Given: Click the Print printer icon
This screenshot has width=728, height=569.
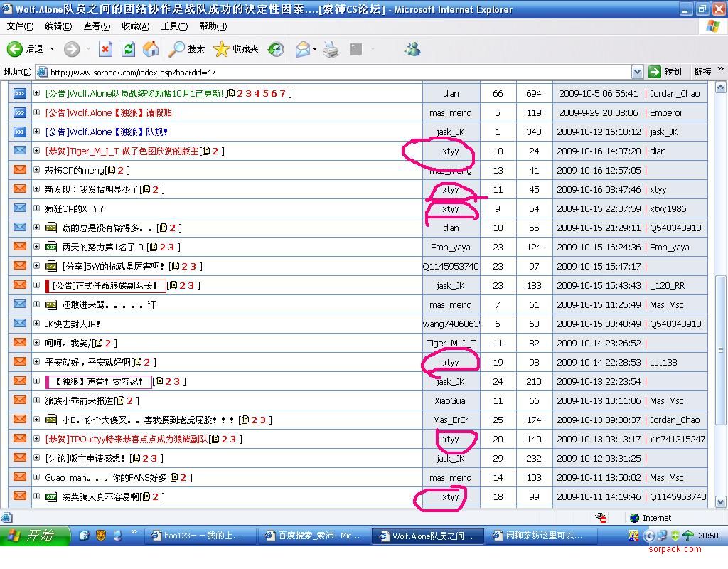Looking at the screenshot, I should pos(331,49).
